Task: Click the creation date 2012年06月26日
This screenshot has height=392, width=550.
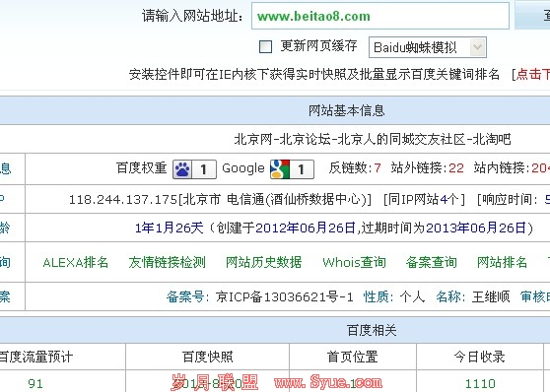Action: 306,229
